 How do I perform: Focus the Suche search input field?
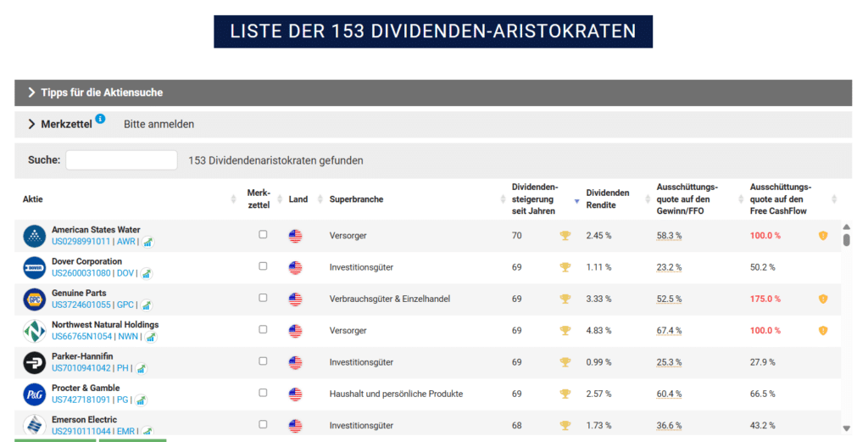click(121, 160)
